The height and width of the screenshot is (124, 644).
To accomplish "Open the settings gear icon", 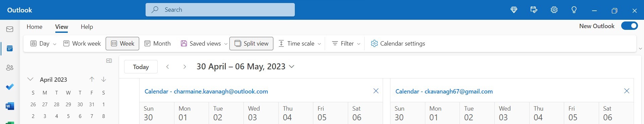I will click(554, 10).
